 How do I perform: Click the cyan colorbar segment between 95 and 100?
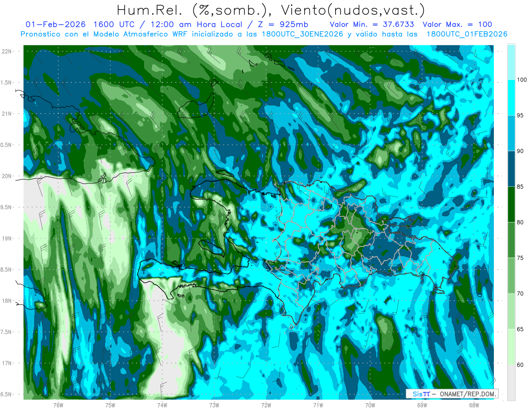(511, 98)
